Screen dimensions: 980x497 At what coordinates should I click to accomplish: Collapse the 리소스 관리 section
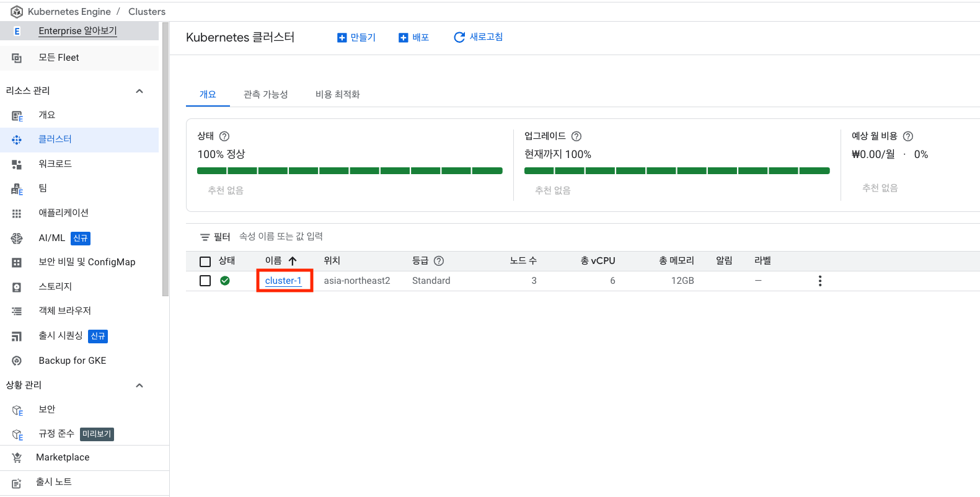[x=139, y=91]
